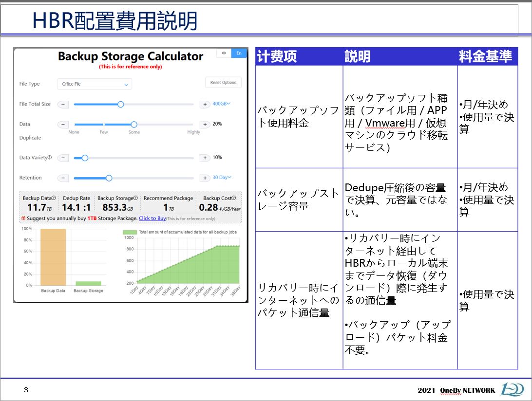Click the Retention slider handle
Viewport: 532px width, 401px height.
109,178
